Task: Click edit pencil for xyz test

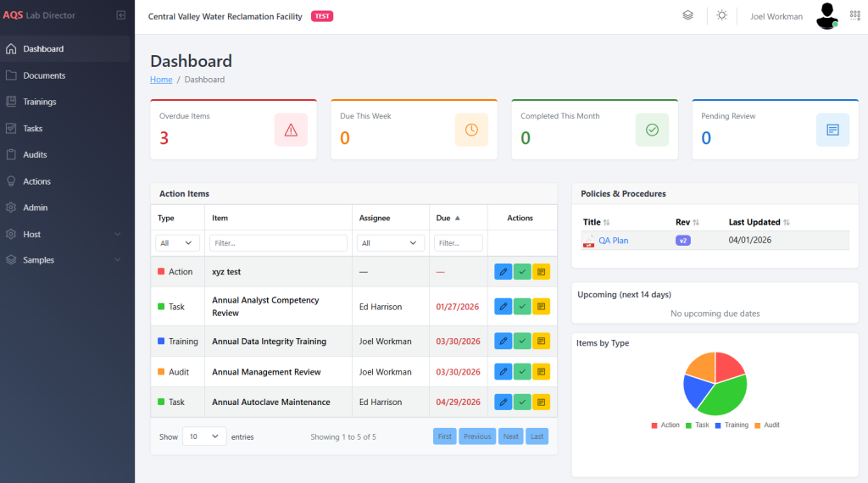Action: click(504, 272)
